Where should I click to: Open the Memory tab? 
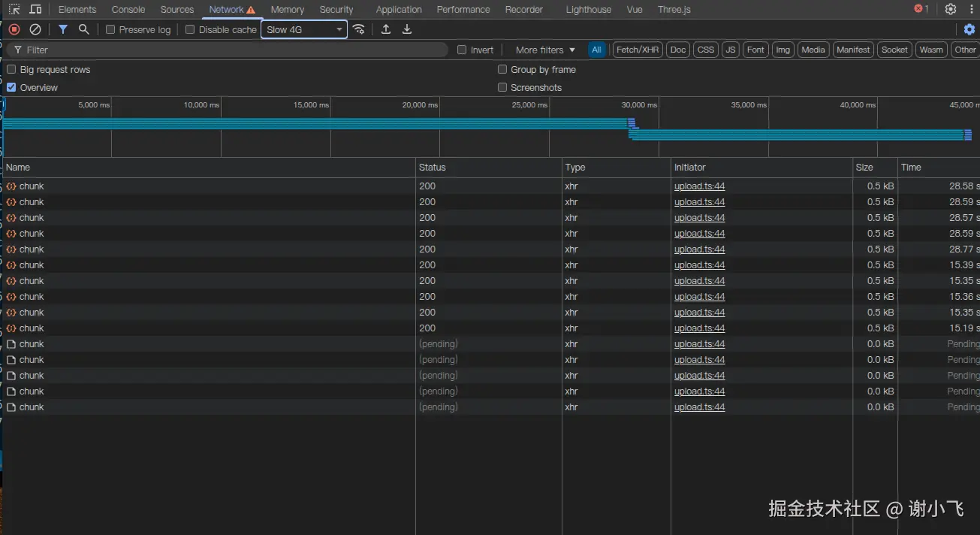point(288,10)
